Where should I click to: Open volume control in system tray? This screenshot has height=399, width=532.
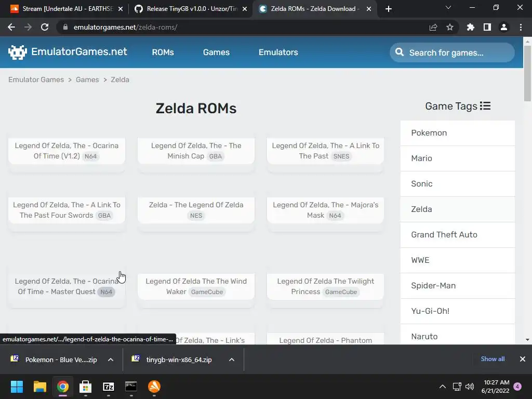tap(470, 387)
